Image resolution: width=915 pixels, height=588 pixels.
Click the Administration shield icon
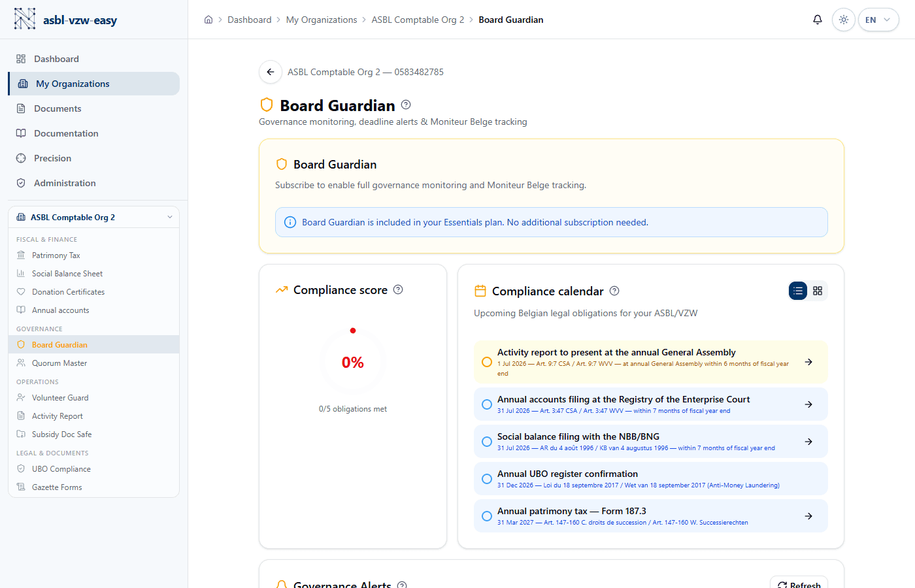[x=21, y=183]
